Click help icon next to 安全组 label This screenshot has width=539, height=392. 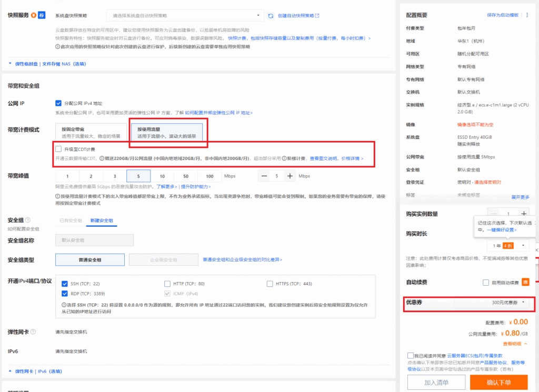28,220
